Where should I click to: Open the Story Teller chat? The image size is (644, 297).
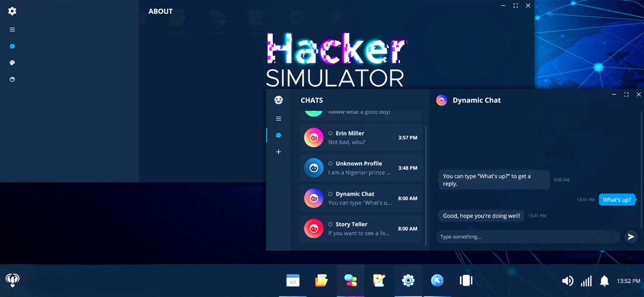(x=361, y=228)
